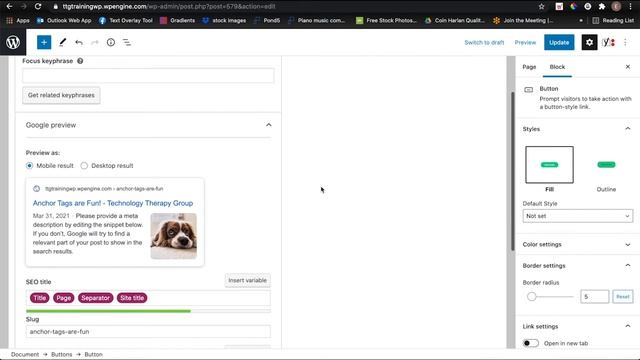This screenshot has width=640, height=360.
Task: Open the List View icon
Action: (127, 42)
